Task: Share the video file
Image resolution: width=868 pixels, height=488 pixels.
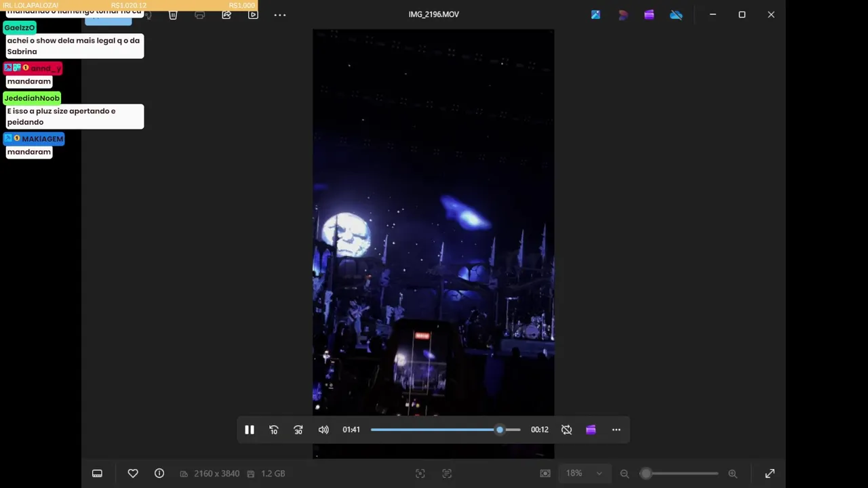Action: pyautogui.click(x=226, y=15)
